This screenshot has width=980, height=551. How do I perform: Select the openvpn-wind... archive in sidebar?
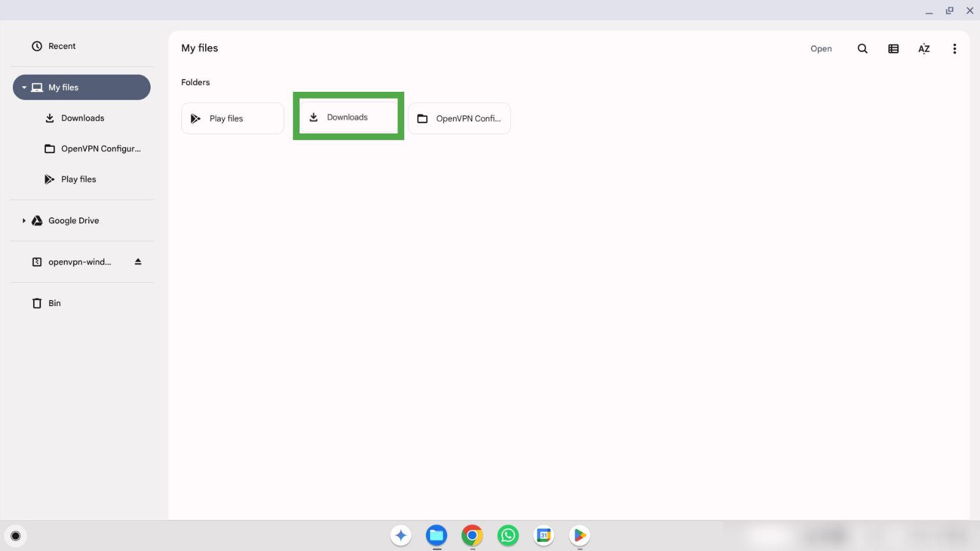point(71,262)
